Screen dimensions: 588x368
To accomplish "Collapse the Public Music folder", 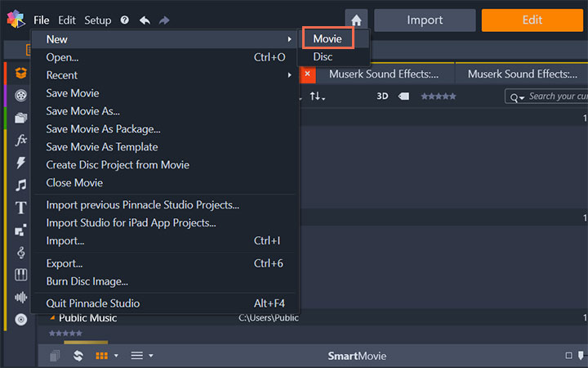I will [x=52, y=318].
